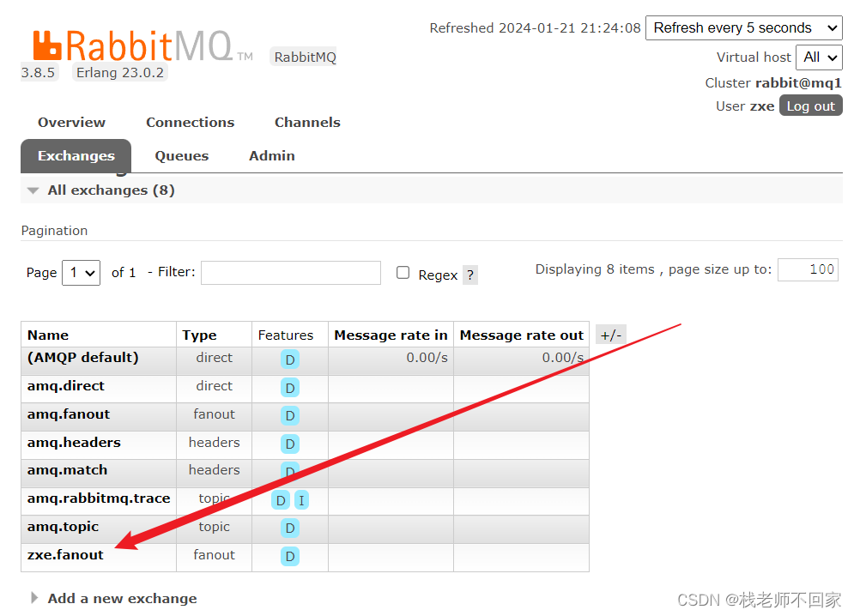
Task: Click the D feature badge for amq.fanout
Action: (x=290, y=416)
